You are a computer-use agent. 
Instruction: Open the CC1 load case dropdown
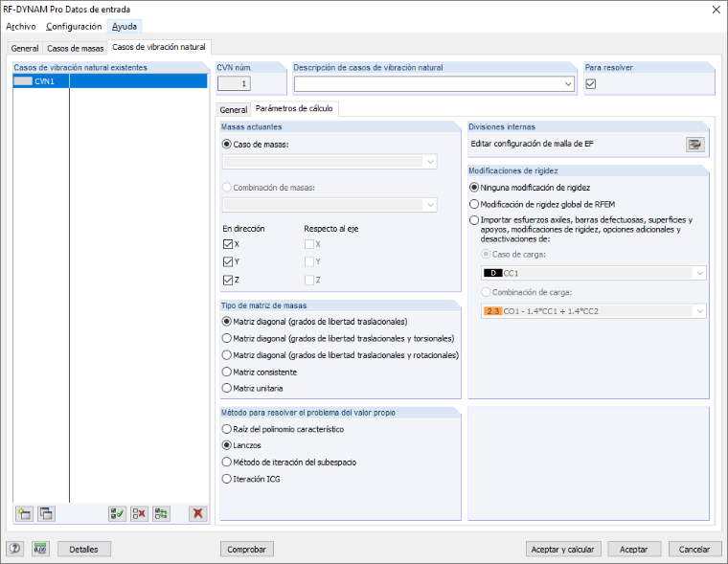pos(700,274)
